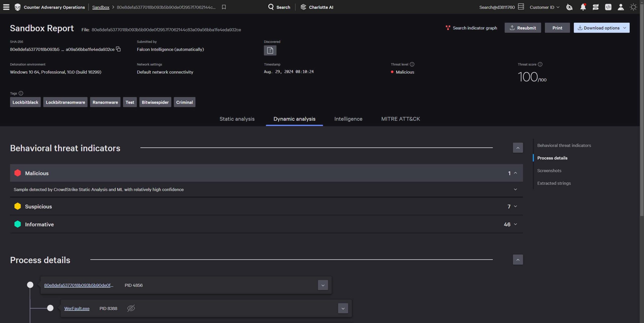Viewport: 644px width, 323px height.
Task: Copy the SHA-256 hash
Action: pyautogui.click(x=118, y=49)
